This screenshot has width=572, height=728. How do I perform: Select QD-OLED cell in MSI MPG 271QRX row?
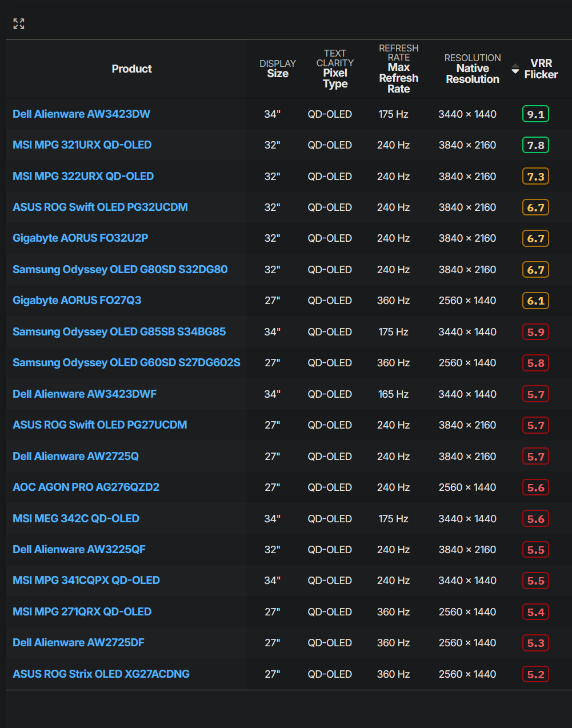pos(330,612)
